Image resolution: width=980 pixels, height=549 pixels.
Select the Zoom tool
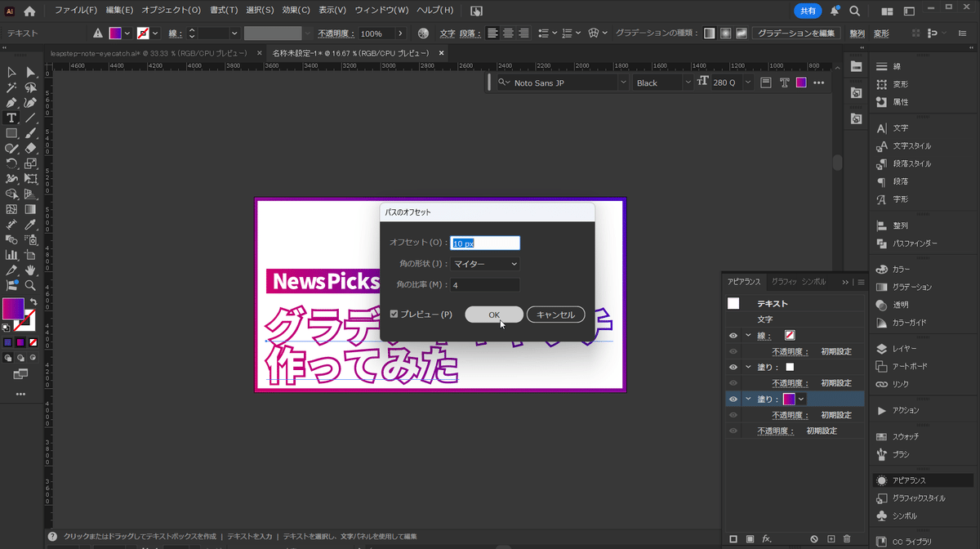pos(30,285)
